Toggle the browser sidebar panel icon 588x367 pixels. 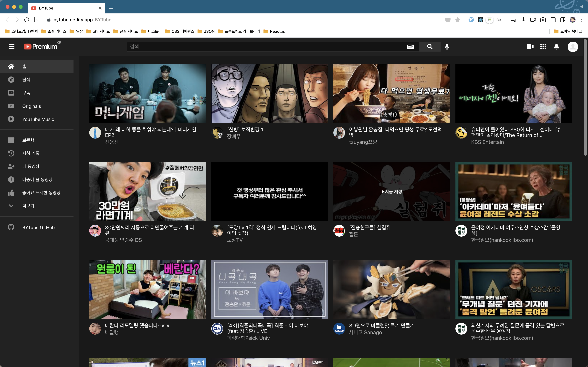point(563,20)
